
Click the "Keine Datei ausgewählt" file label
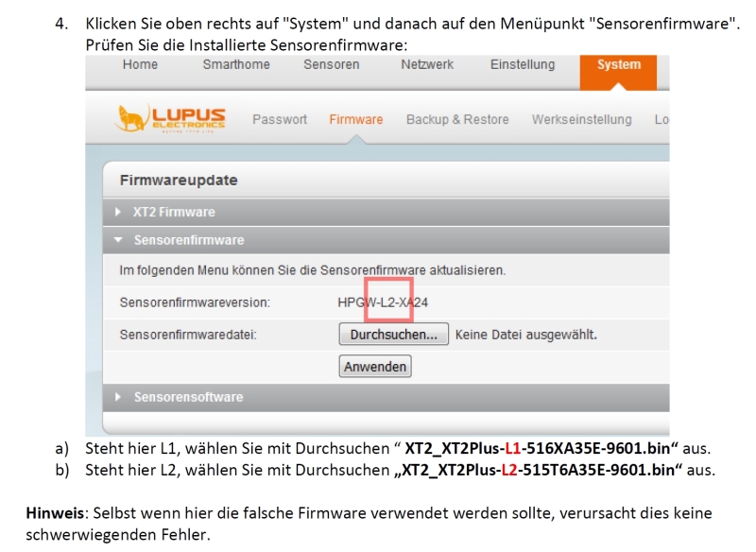click(525, 335)
